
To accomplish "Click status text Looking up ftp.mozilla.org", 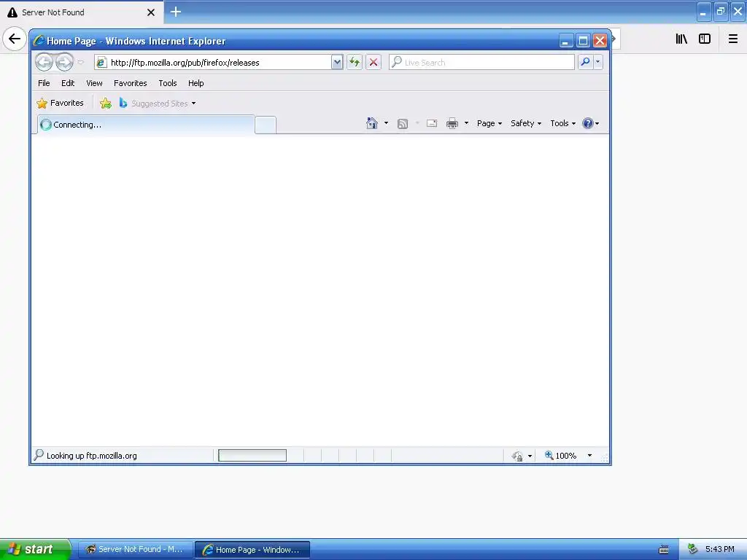I will tap(91, 456).
